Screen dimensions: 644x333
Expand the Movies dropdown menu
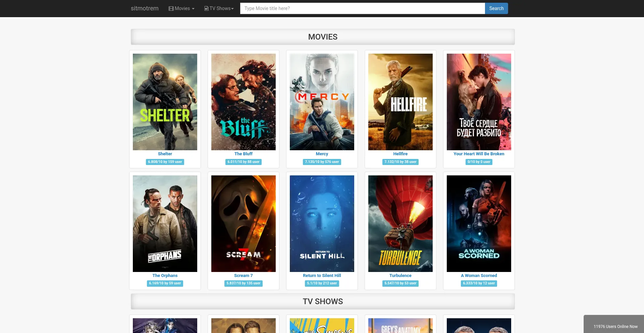(181, 8)
